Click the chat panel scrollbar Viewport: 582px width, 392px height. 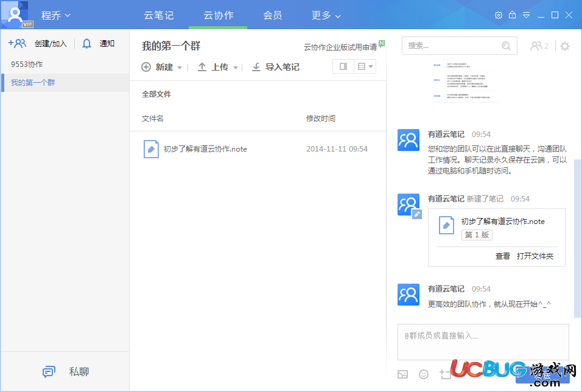point(577,239)
